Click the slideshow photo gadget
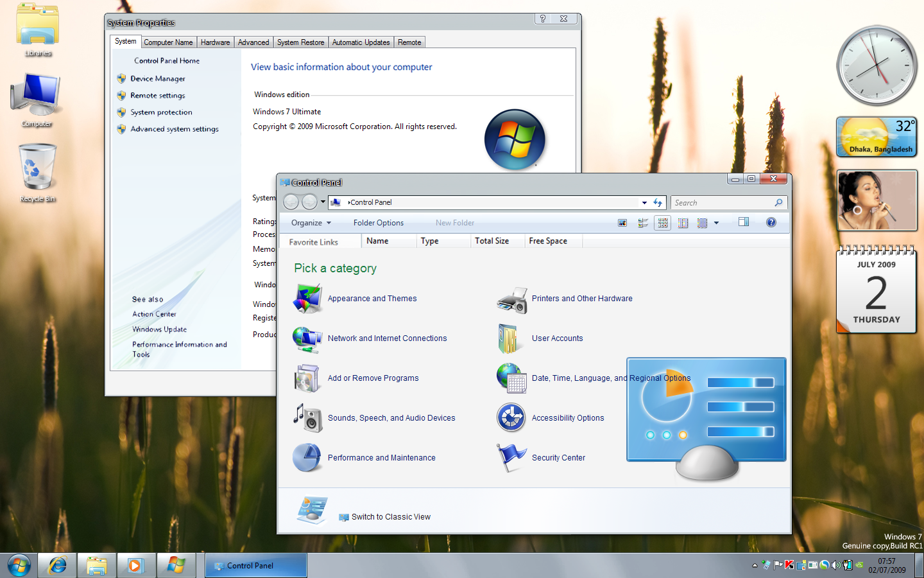Viewport: 924px width, 578px height. click(877, 200)
